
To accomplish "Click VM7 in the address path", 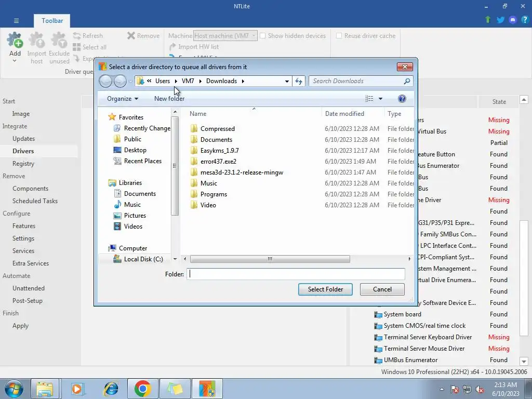I will pyautogui.click(x=188, y=81).
